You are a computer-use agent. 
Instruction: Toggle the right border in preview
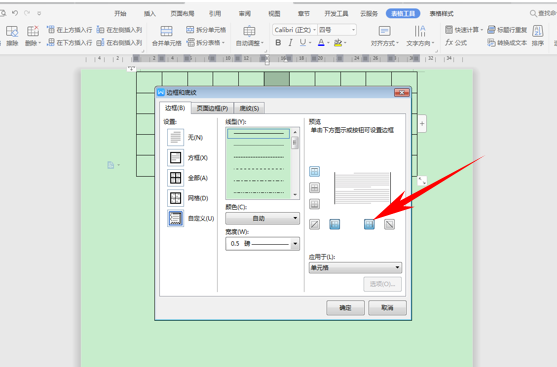[369, 224]
